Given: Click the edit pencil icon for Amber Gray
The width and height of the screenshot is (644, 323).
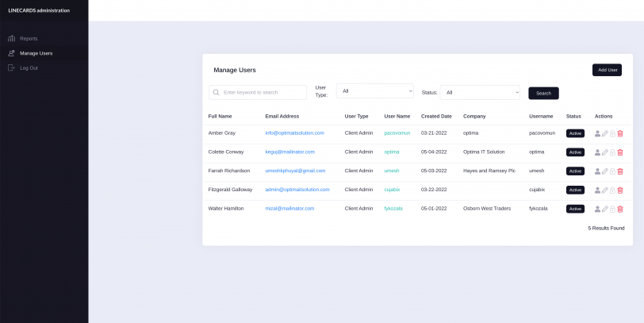Looking at the screenshot, I should point(604,133).
